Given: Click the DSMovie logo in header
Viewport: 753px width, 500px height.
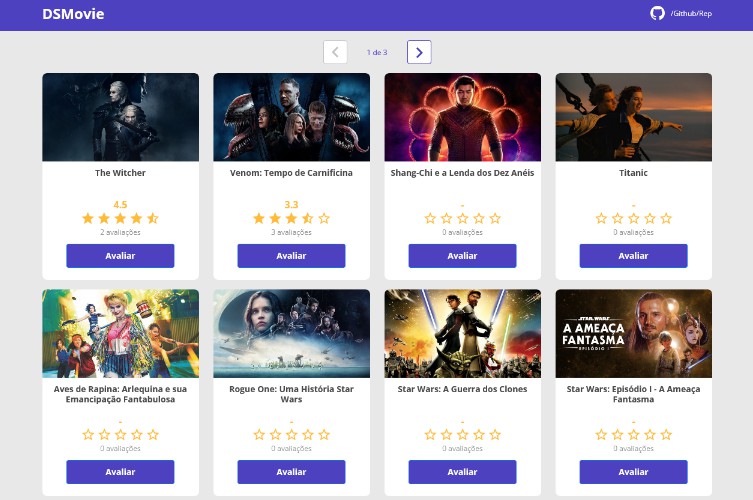Looking at the screenshot, I should click(x=73, y=15).
